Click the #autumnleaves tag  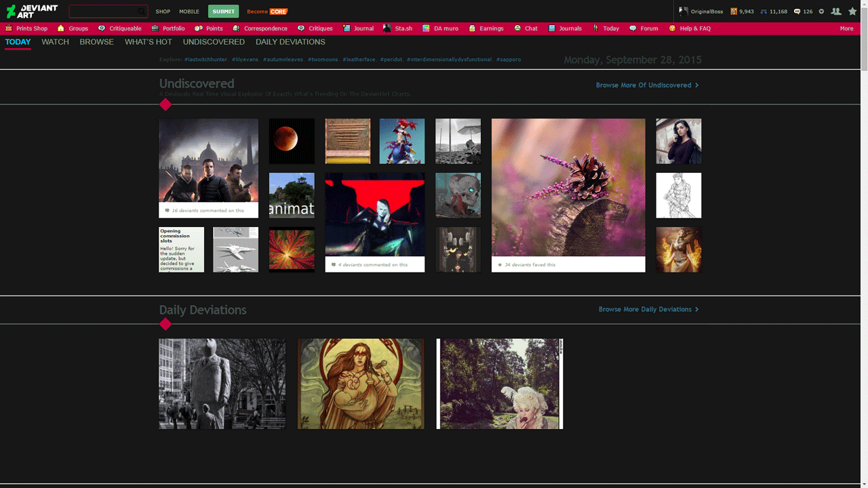[283, 60]
